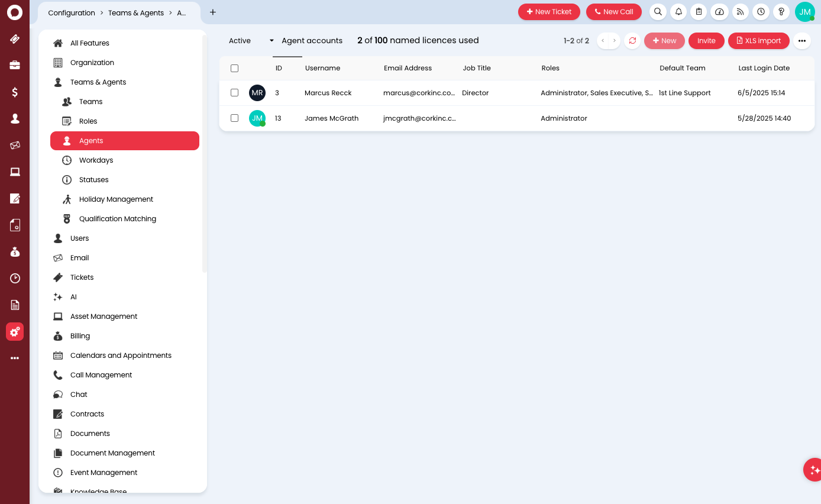Open Holiday Management in sidebar
The width and height of the screenshot is (821, 504).
(116, 199)
